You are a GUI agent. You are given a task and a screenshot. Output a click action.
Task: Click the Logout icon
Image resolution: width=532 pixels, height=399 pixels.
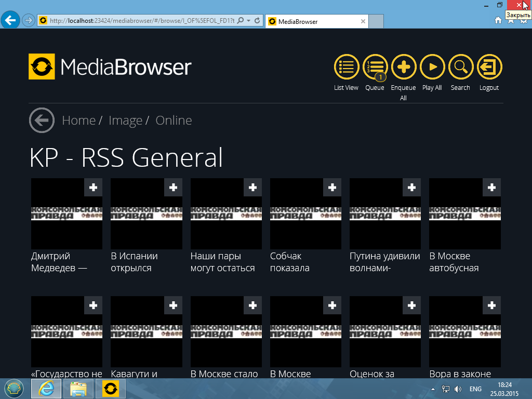coord(489,67)
